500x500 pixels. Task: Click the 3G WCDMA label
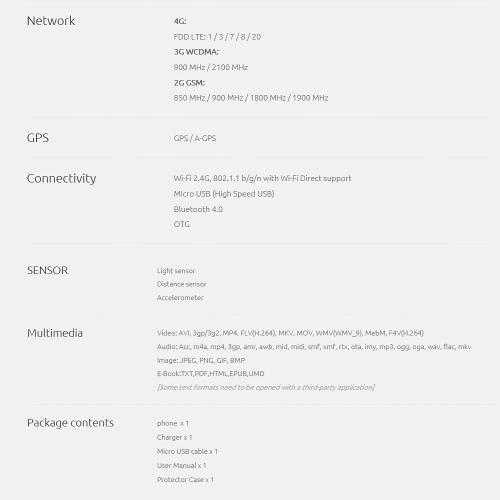(x=196, y=52)
